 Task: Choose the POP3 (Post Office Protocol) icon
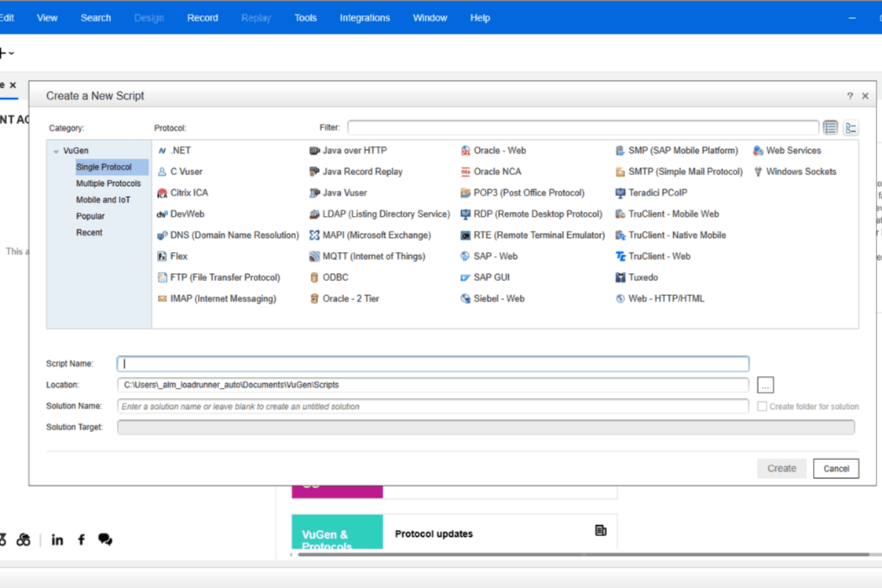point(465,193)
